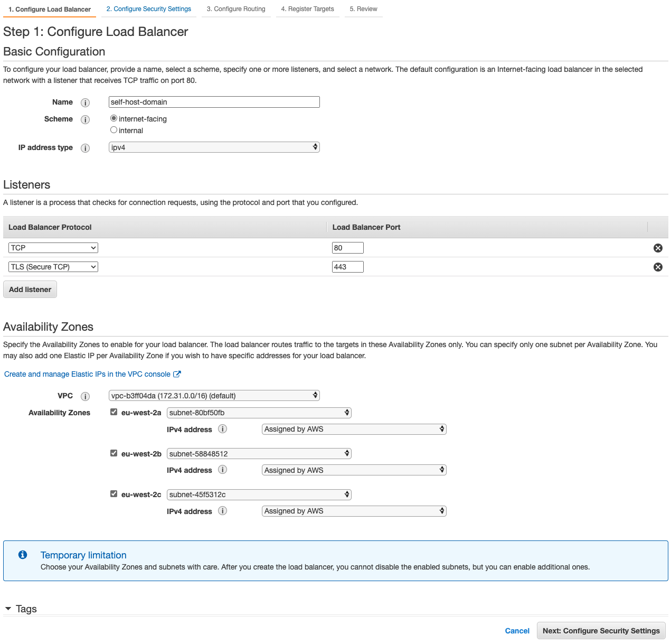This screenshot has height=644, width=671.
Task: Click the info icon next to Name
Action: pyautogui.click(x=85, y=102)
